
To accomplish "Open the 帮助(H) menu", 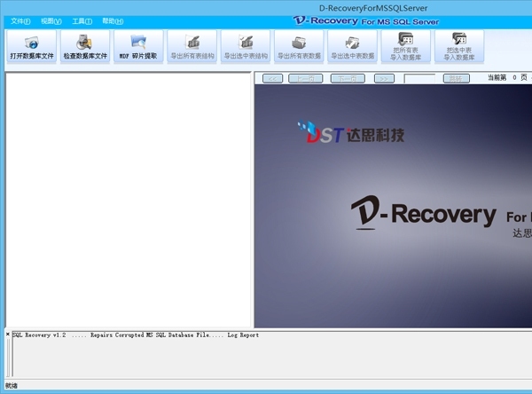I will pyautogui.click(x=113, y=21).
